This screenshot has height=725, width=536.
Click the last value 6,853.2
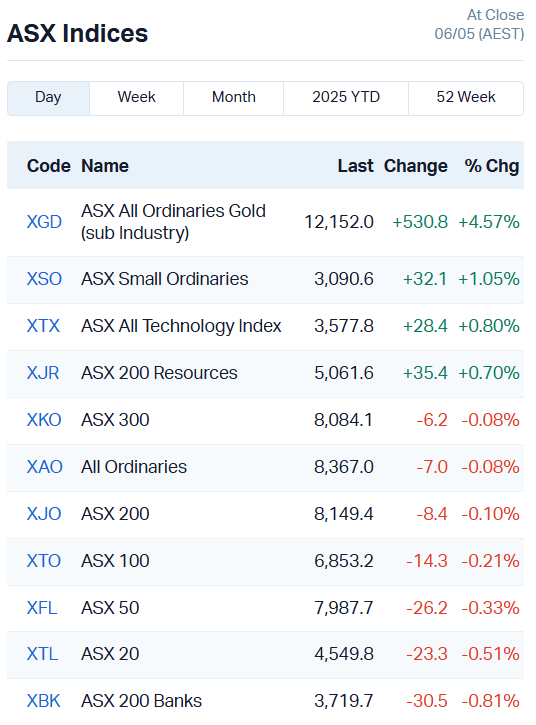(x=344, y=561)
